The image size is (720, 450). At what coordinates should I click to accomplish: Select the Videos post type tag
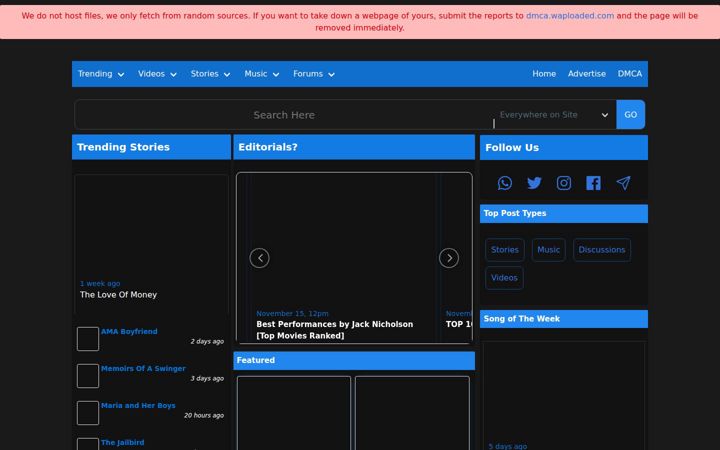point(504,278)
